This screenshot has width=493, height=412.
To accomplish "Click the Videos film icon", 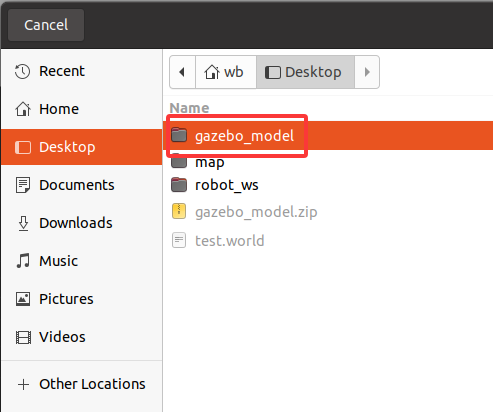I will 23,337.
